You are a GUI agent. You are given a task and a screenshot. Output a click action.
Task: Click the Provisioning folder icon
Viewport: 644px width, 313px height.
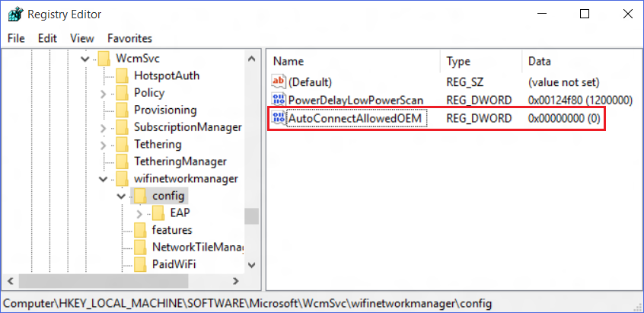coord(122,110)
